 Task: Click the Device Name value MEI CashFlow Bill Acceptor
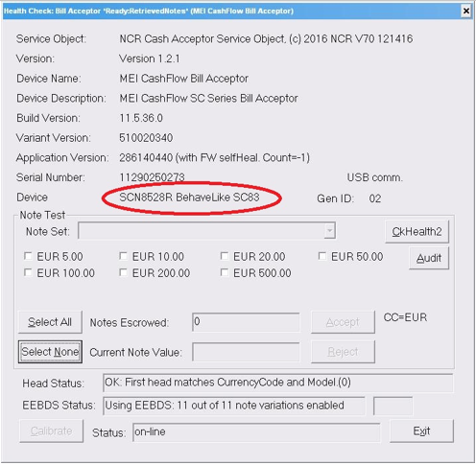pos(183,79)
